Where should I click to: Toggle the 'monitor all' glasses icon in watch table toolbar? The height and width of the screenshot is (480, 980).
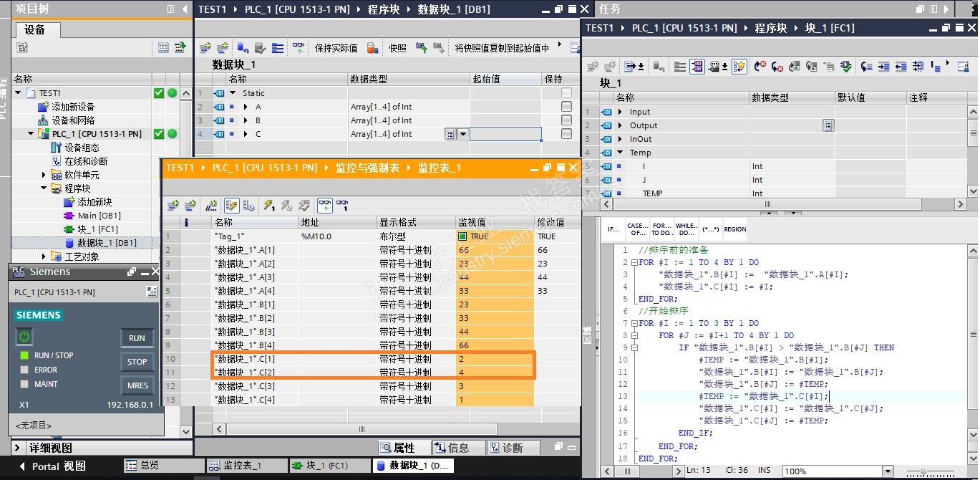click(x=325, y=206)
